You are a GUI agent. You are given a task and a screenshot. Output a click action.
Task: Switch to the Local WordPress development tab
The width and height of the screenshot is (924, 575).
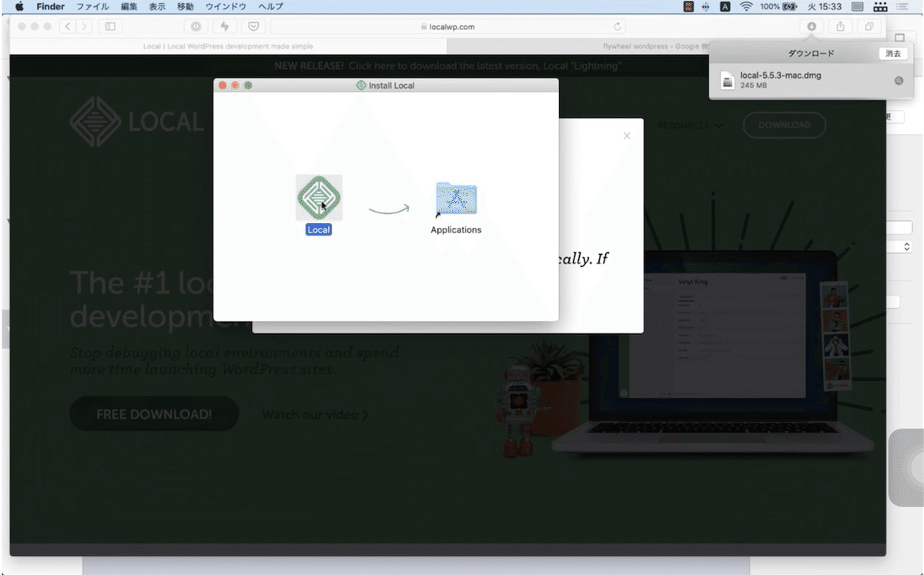(x=229, y=46)
